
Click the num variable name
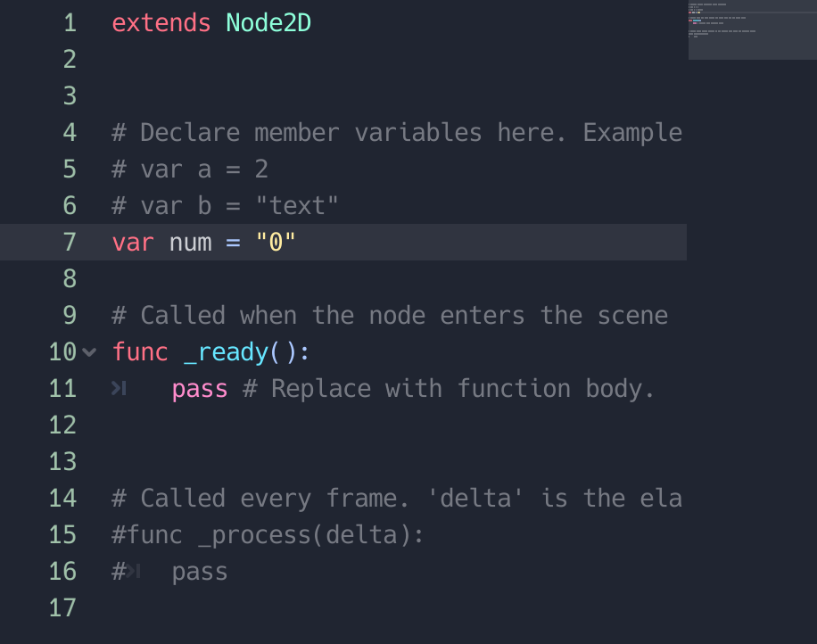click(x=191, y=243)
